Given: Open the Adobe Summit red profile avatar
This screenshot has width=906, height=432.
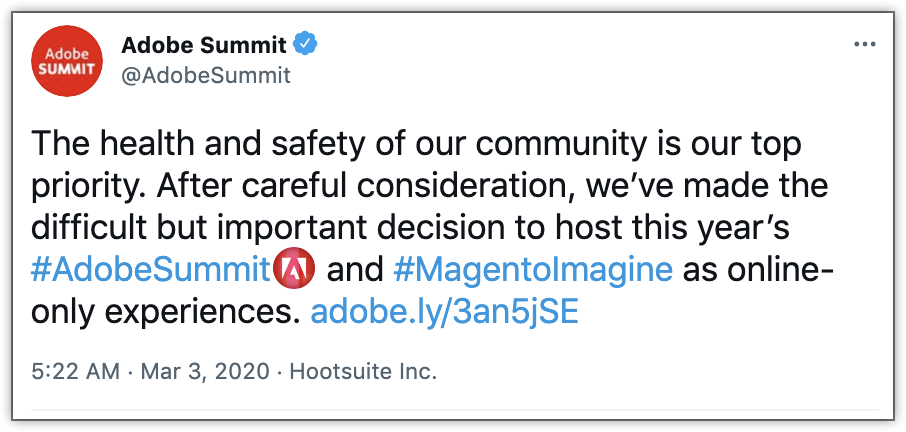Looking at the screenshot, I should tap(68, 62).
